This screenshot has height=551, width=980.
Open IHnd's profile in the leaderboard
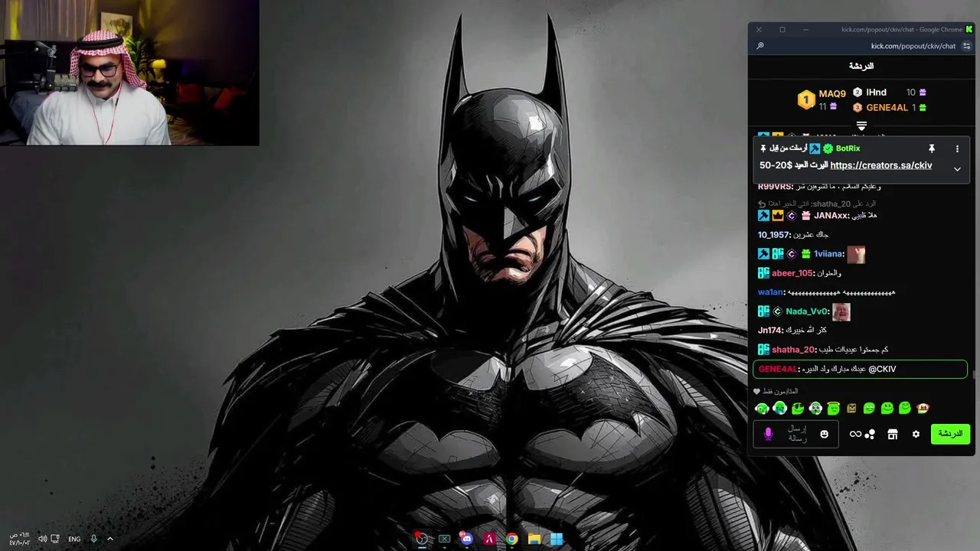(876, 93)
